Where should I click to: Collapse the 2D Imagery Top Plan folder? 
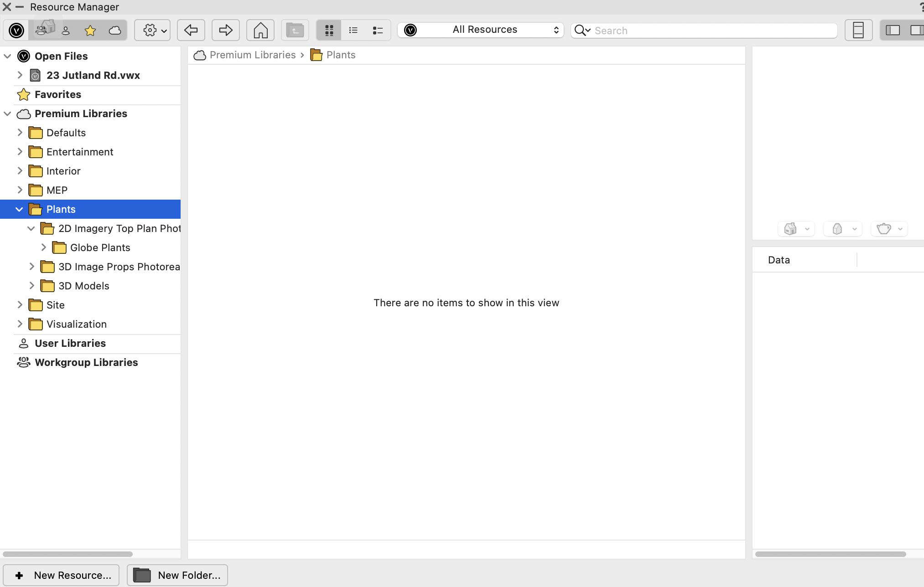point(31,228)
